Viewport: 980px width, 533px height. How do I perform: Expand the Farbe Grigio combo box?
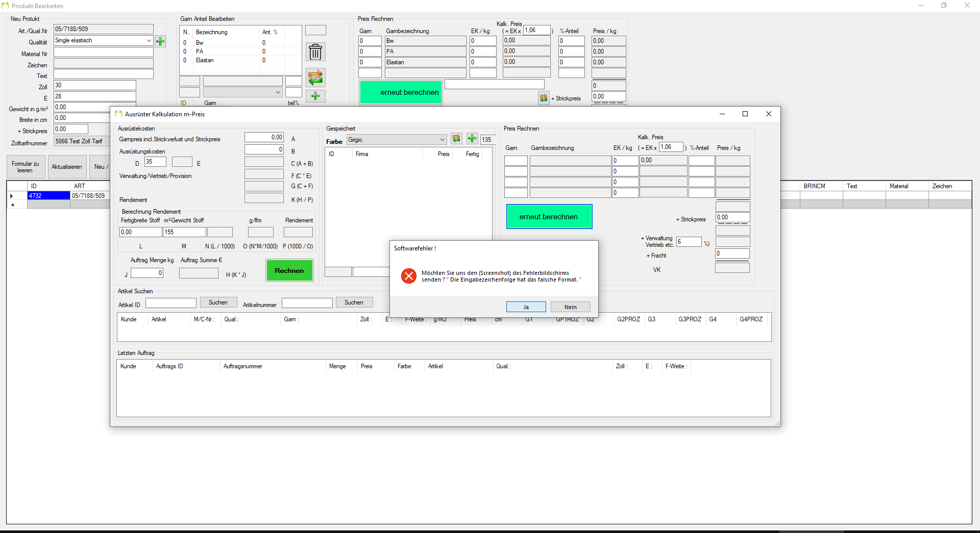tap(442, 140)
